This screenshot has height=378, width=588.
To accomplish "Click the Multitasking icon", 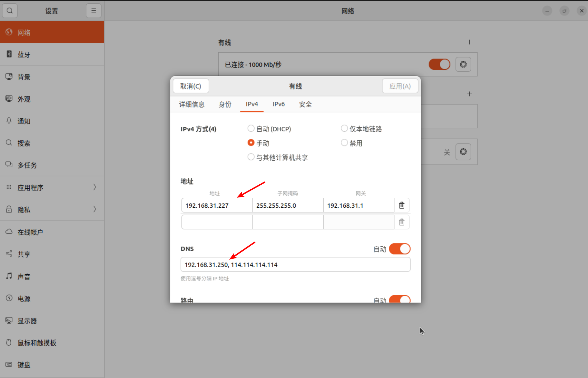I will click(9, 165).
